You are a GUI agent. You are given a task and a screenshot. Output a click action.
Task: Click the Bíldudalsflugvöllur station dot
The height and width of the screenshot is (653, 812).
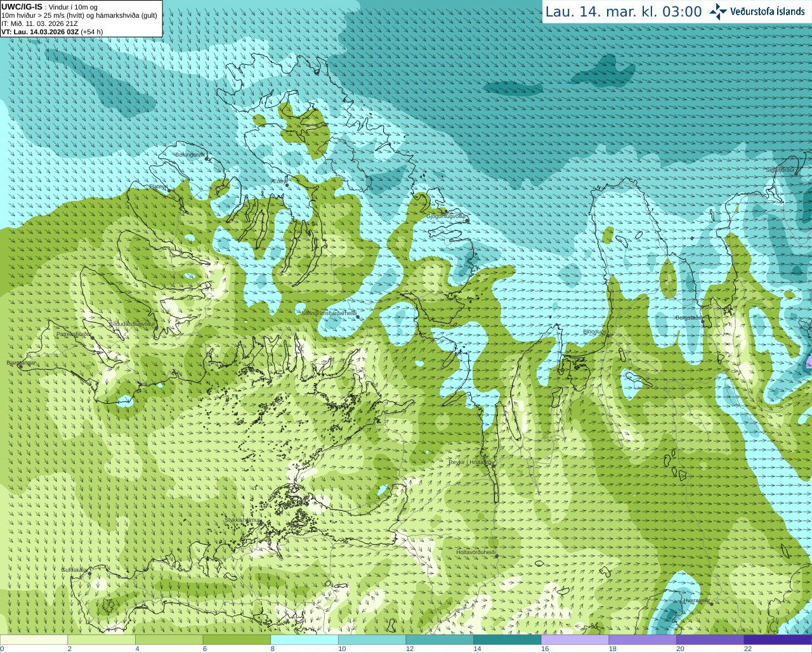coord(157,327)
